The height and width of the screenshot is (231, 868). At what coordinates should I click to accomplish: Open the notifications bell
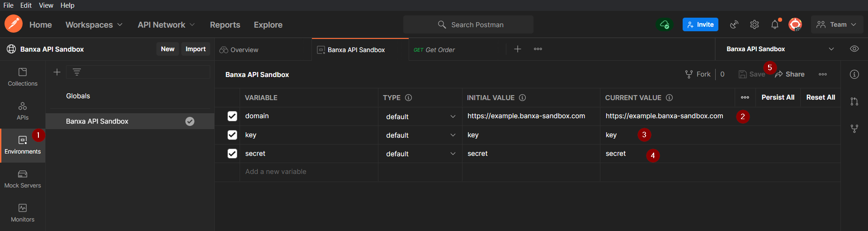775,24
